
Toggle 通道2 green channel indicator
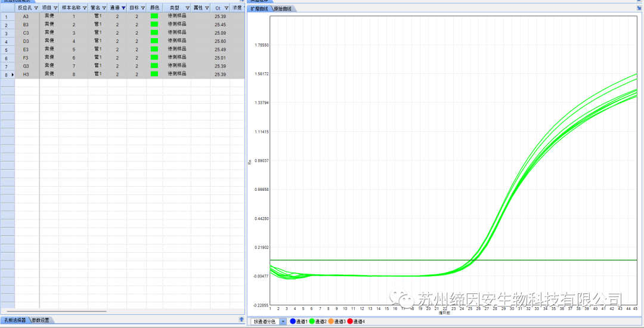point(312,321)
